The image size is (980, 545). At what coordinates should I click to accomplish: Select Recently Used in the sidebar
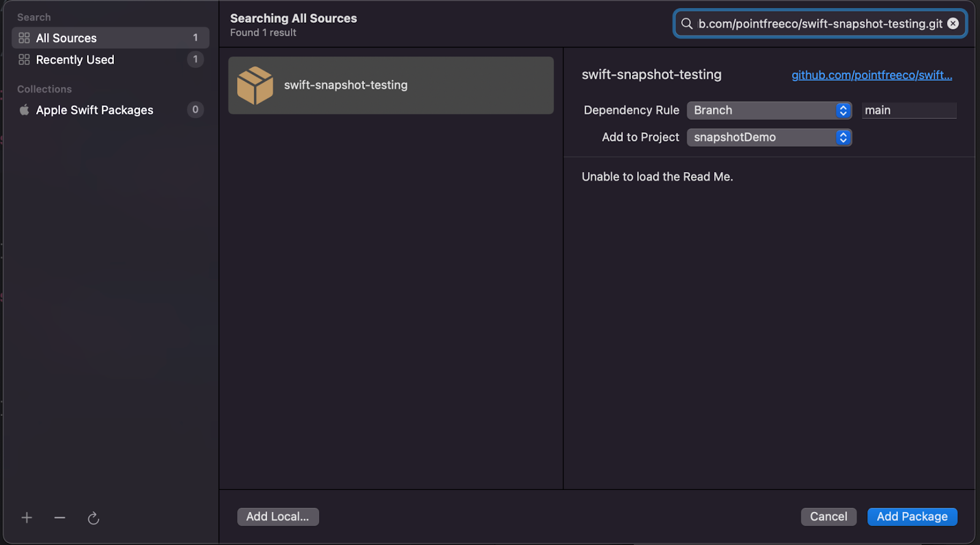tap(111, 59)
